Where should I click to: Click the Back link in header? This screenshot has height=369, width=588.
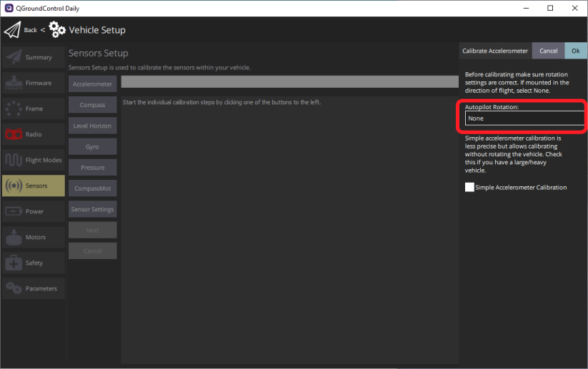tap(31, 30)
